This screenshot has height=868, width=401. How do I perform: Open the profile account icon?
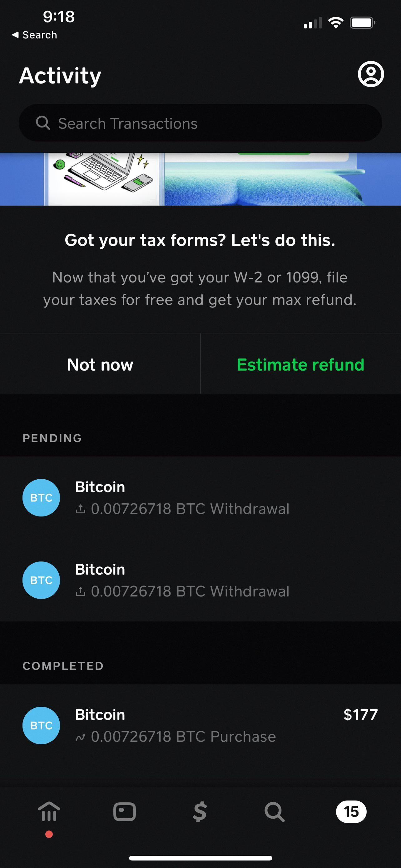point(371,74)
